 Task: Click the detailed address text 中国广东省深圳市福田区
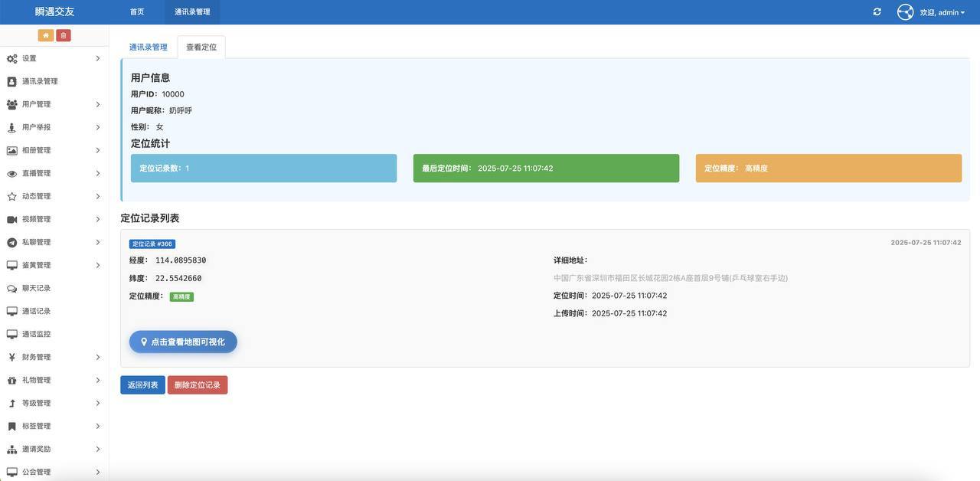click(x=671, y=278)
